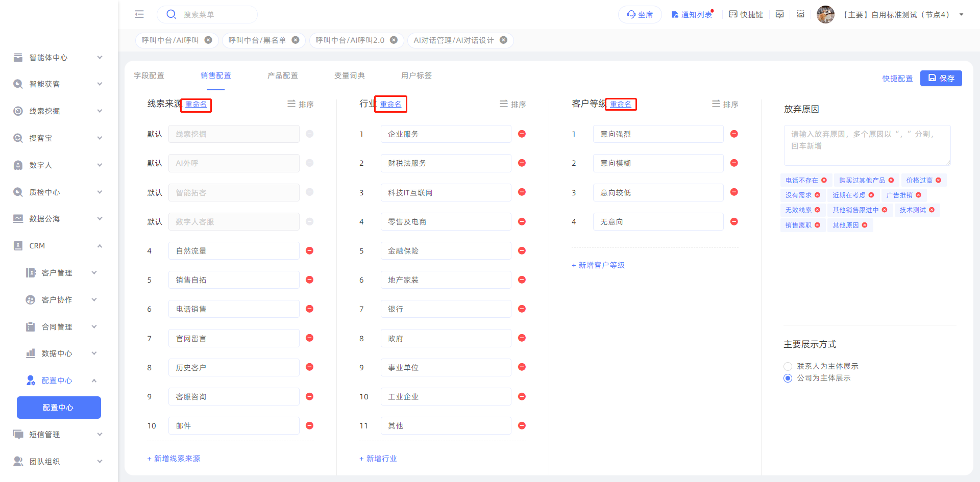This screenshot has width=980, height=482.
Task: Click the search magnifier icon in top bar
Action: pos(171,14)
